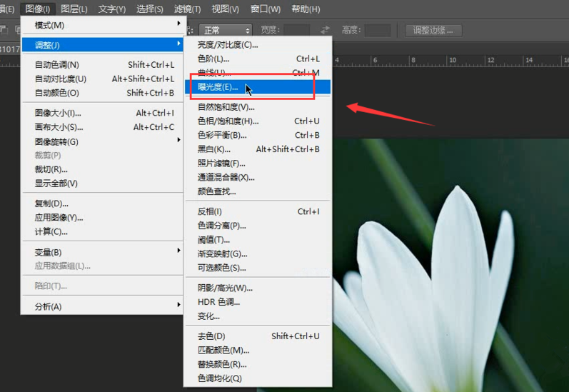Click 图像大小 menu entry
Viewport: 569px width, 392px height.
(59, 113)
